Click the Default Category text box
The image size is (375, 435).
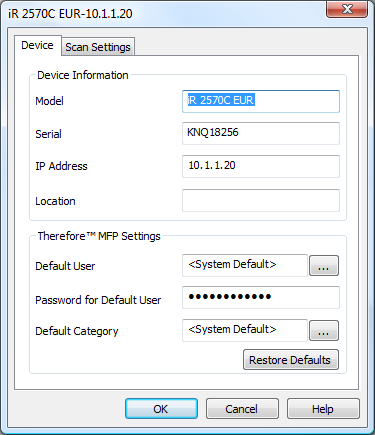tap(245, 330)
